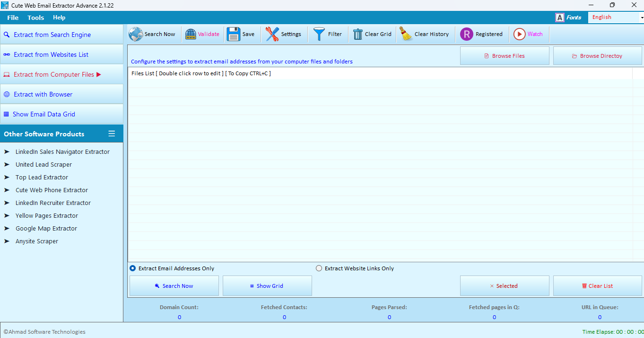
Task: Click the Other Software Products header
Action: [44, 134]
